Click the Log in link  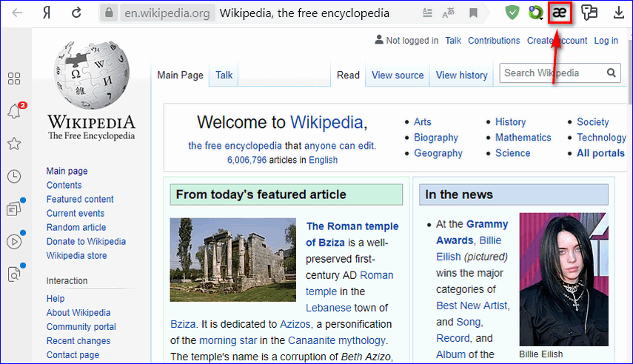coord(606,41)
